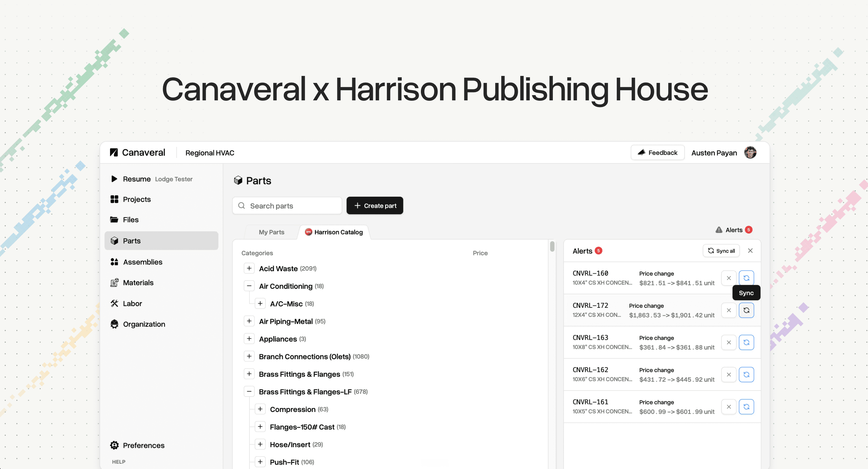Expand the Hose/Insert subcategory

click(x=260, y=445)
